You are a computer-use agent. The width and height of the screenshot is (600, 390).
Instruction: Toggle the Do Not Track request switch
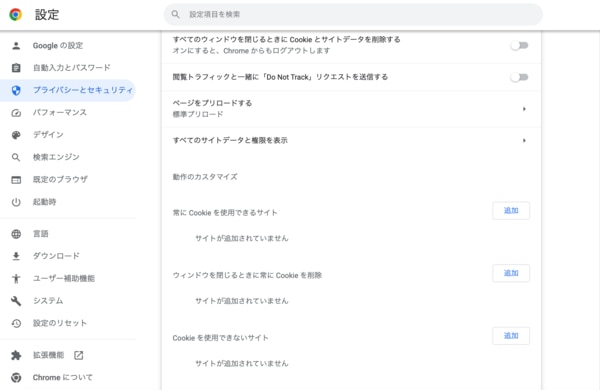click(519, 77)
